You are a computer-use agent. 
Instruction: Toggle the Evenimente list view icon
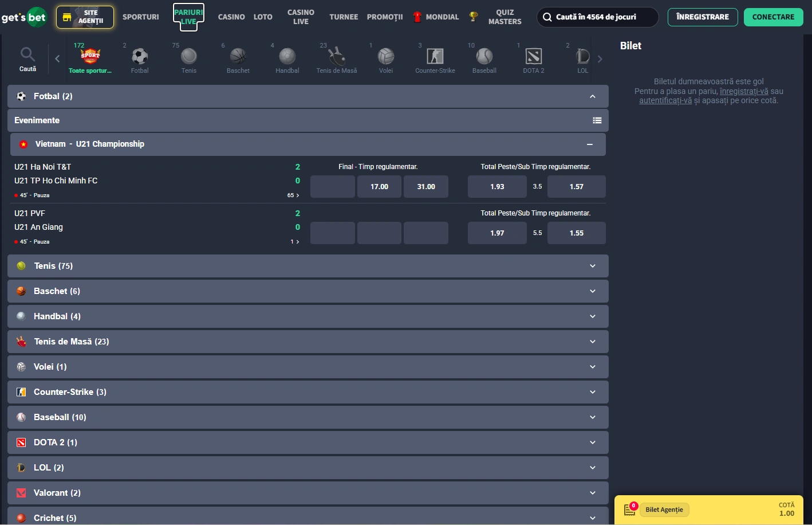pos(597,120)
